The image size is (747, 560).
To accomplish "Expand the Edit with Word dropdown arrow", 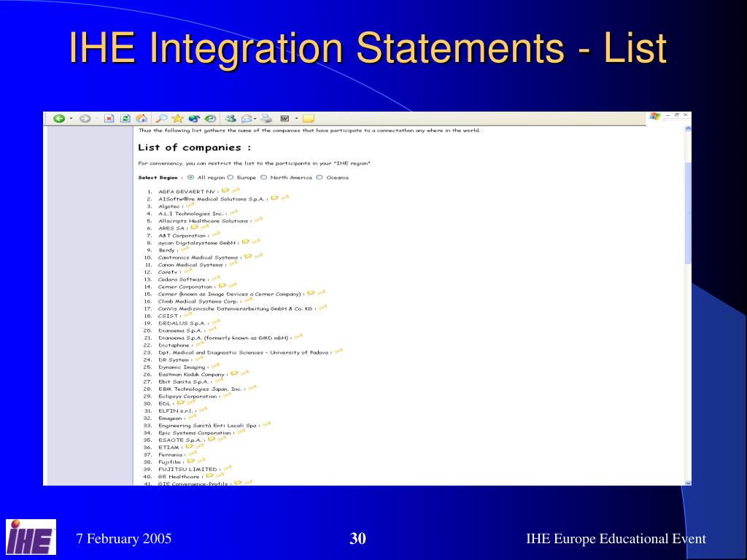I will 296,119.
